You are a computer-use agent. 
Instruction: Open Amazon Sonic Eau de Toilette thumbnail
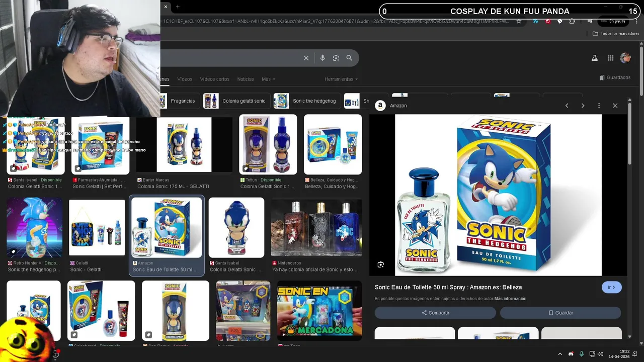click(x=167, y=227)
